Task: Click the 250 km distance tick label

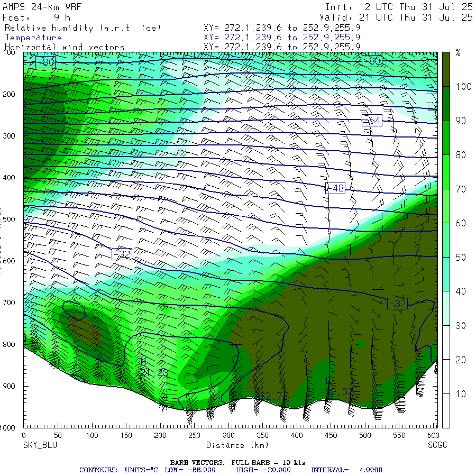Action: pos(194,435)
